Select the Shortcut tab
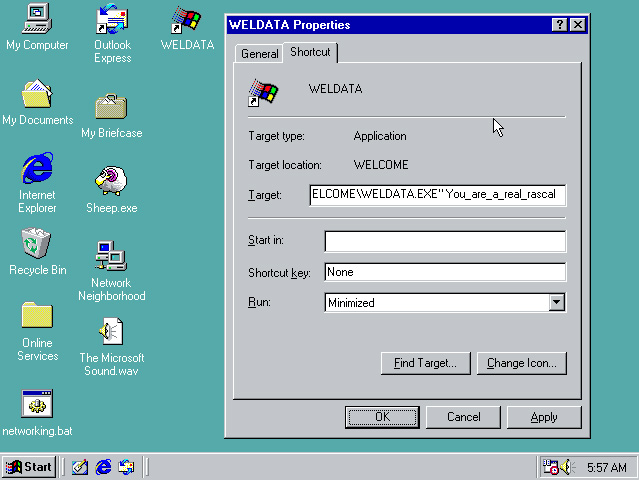The width and height of the screenshot is (639, 480). coord(310,52)
